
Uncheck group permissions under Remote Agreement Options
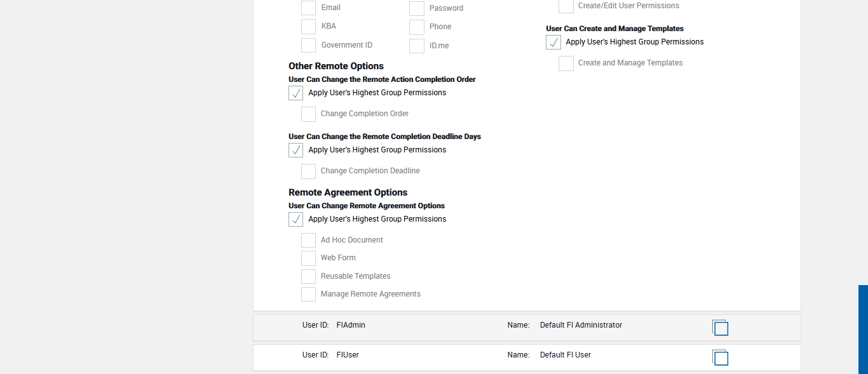click(295, 220)
